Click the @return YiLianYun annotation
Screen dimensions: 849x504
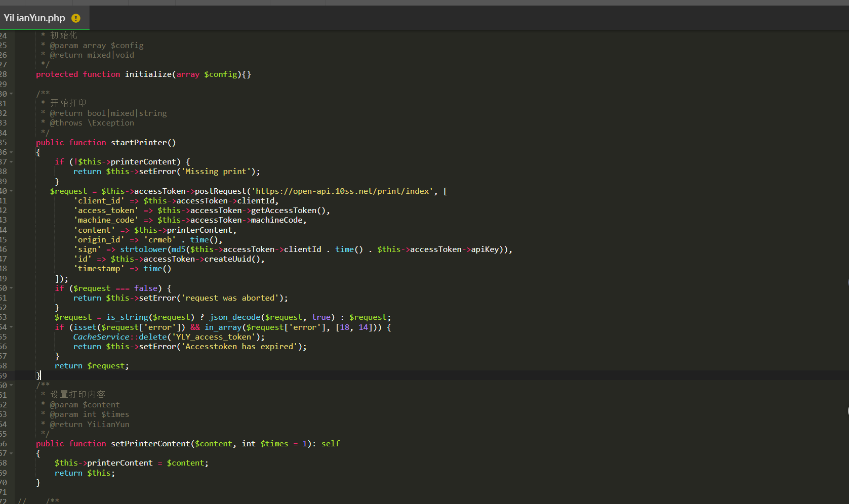(x=89, y=425)
